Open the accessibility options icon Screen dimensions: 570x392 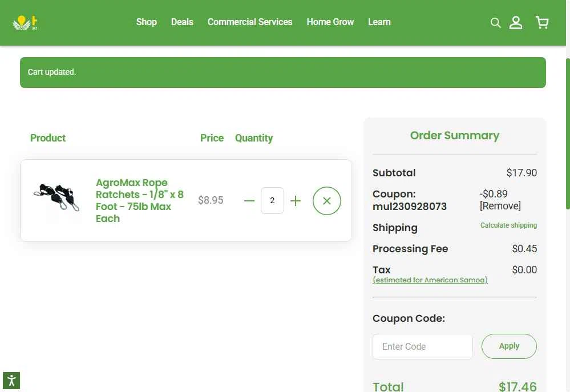tap(11, 381)
